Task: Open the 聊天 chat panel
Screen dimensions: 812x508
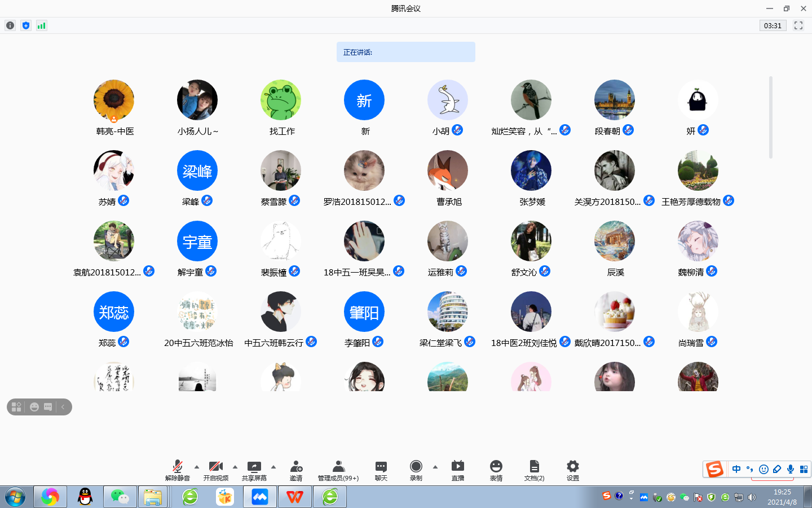Action: 381,470
